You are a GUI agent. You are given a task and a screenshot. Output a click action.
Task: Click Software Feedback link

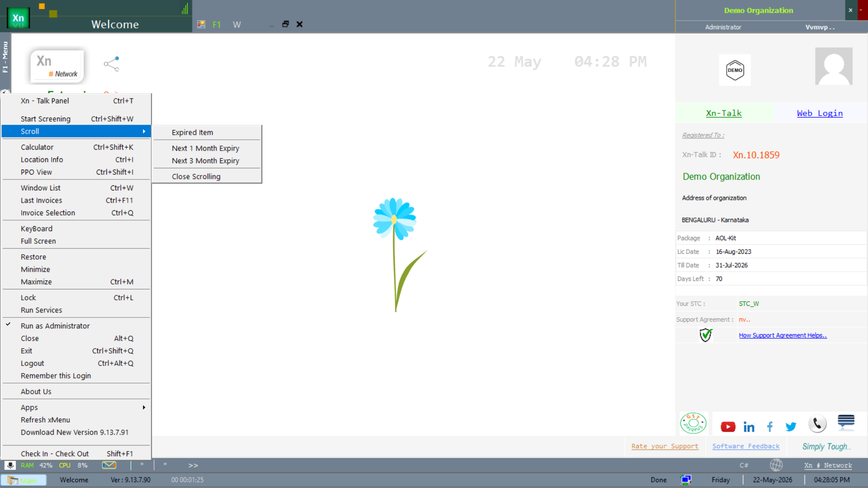(746, 446)
